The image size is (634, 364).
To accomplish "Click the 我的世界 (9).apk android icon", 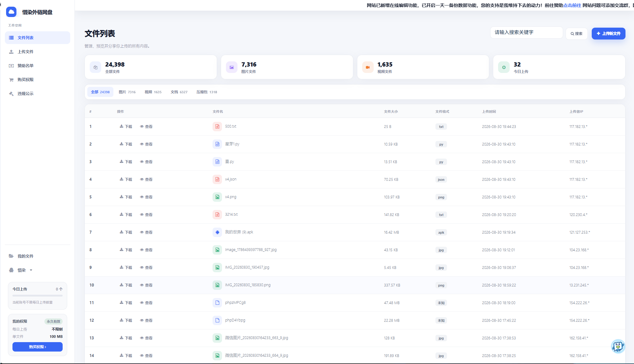I will 217,232.
